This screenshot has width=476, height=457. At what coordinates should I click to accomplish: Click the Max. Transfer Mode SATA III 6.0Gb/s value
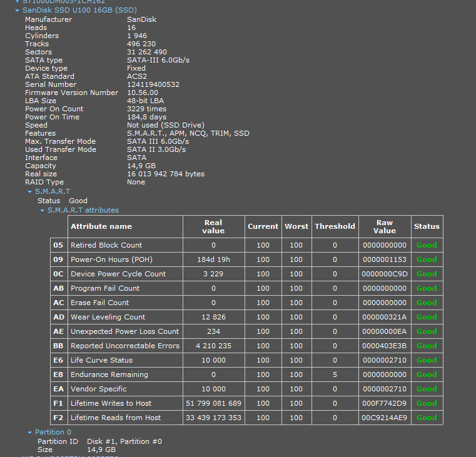point(158,141)
